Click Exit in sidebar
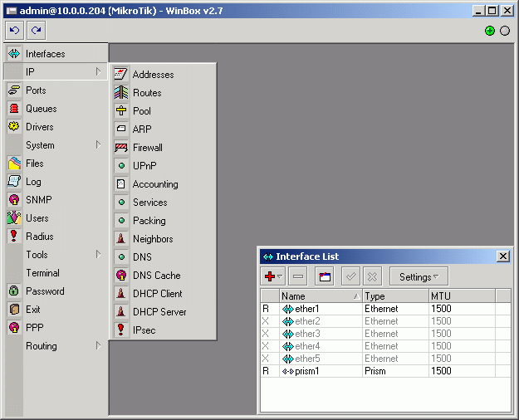519x420 pixels. (56, 309)
